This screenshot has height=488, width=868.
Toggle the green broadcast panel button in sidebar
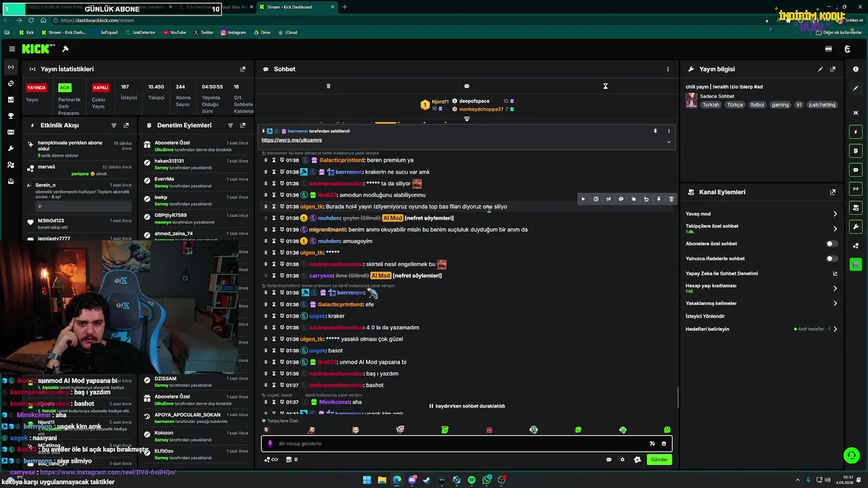tap(856, 189)
